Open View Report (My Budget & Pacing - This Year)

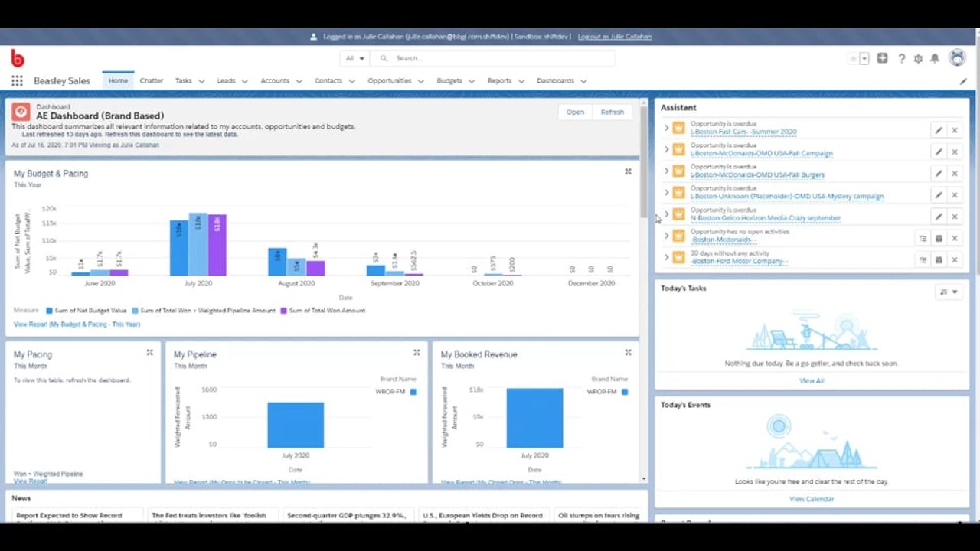point(77,324)
